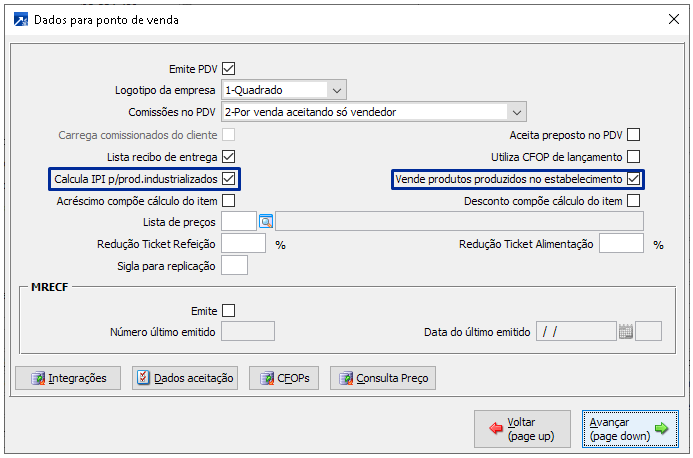Open Dados aceitação
Viewport: 693px width, 458px height.
tap(185, 378)
